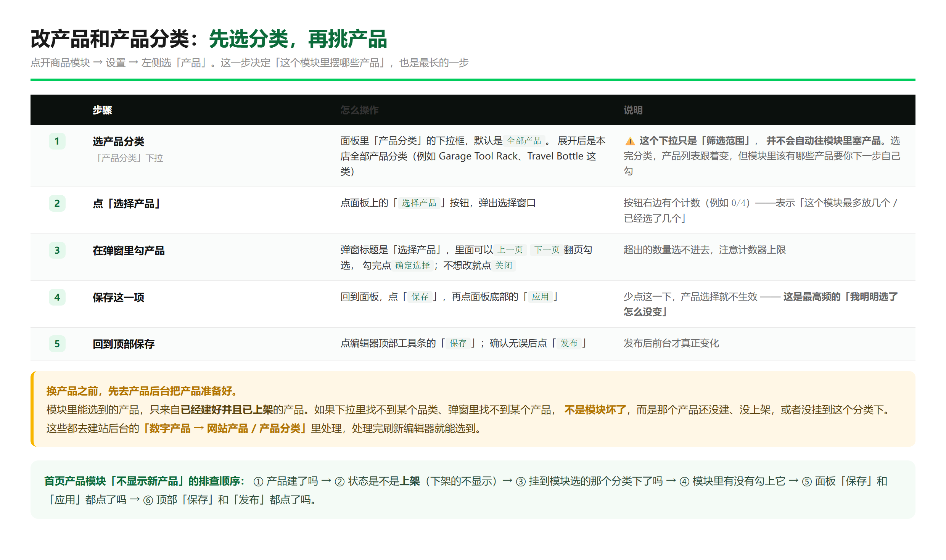
Task: Click the step title 点「选择产品」
Action: pos(127,204)
